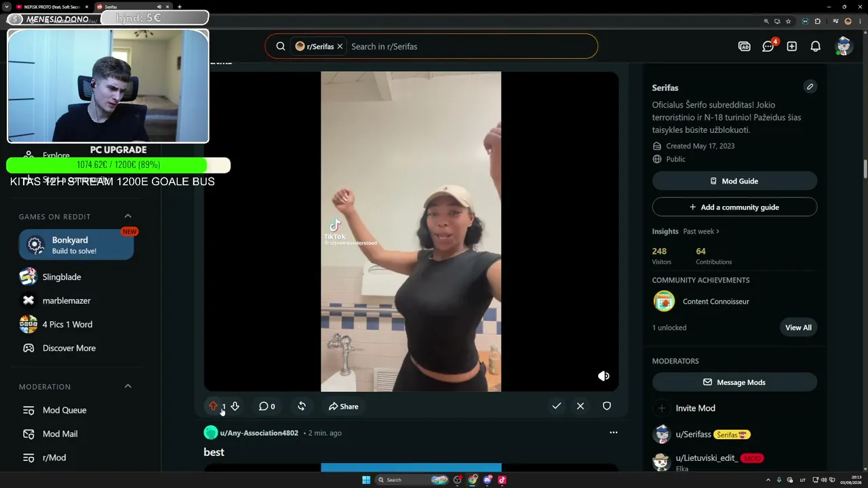Viewport: 868px width, 488px height.
Task: Downvote the video post
Action: (235, 406)
